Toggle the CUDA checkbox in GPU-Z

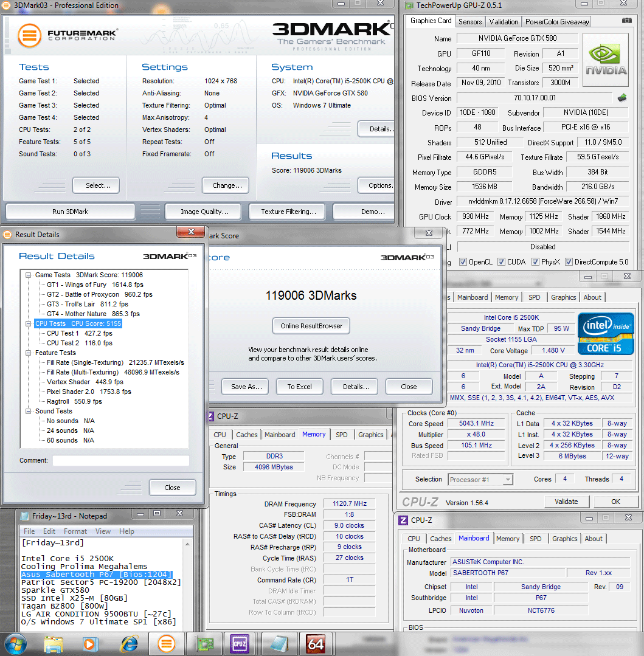501,262
